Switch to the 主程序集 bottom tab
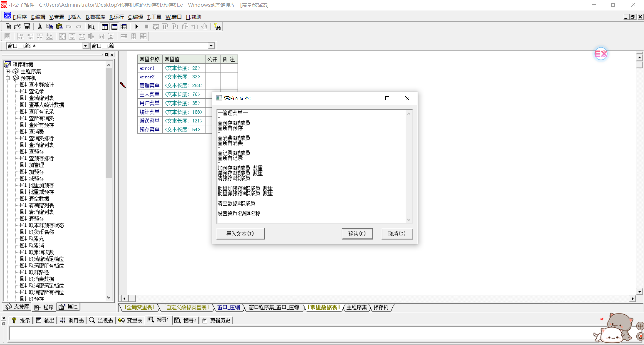644x345 pixels. (356, 307)
